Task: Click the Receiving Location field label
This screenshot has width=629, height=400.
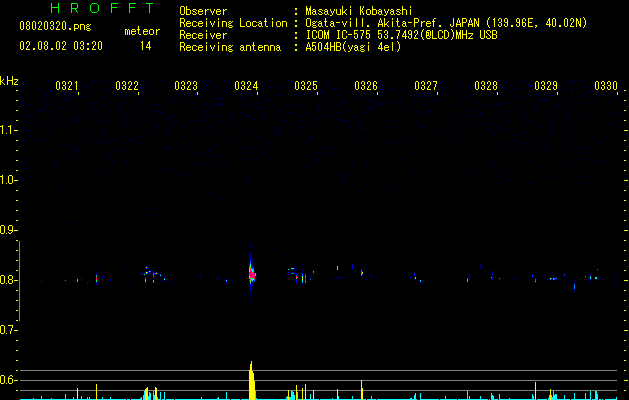Action: [233, 23]
